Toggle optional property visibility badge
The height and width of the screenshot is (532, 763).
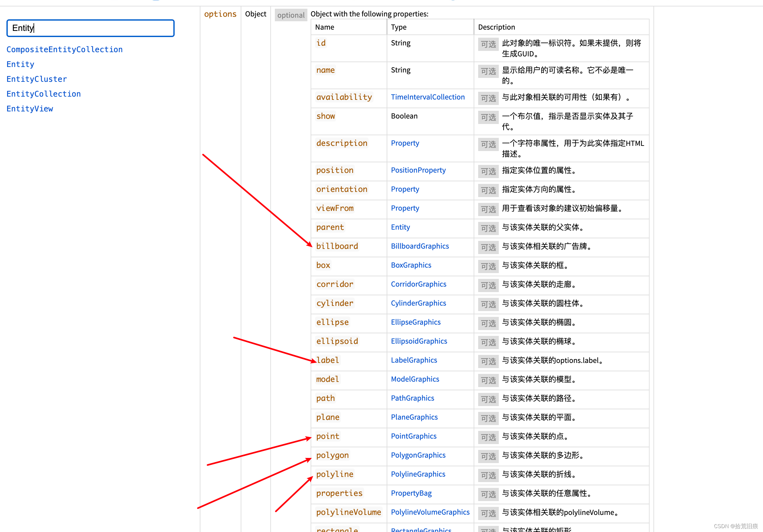pyautogui.click(x=289, y=13)
